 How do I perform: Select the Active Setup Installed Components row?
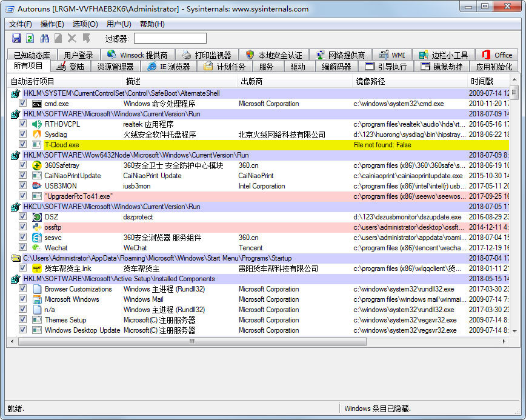click(x=258, y=279)
